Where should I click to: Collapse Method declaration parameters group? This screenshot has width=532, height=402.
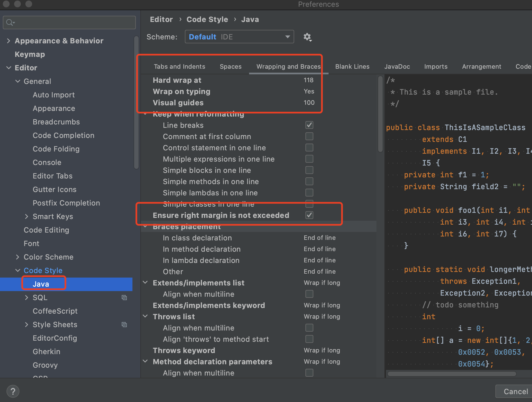tap(145, 361)
